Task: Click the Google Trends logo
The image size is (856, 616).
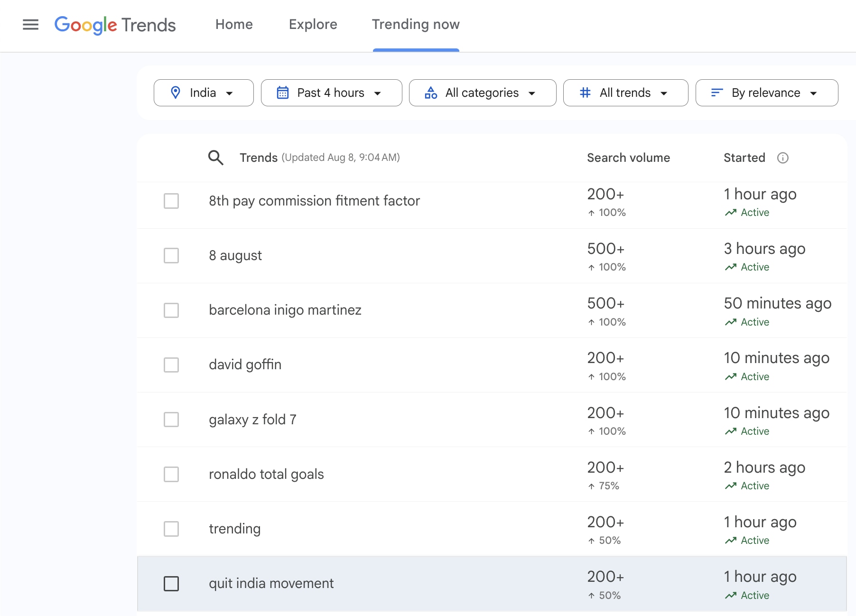Action: [x=115, y=25]
